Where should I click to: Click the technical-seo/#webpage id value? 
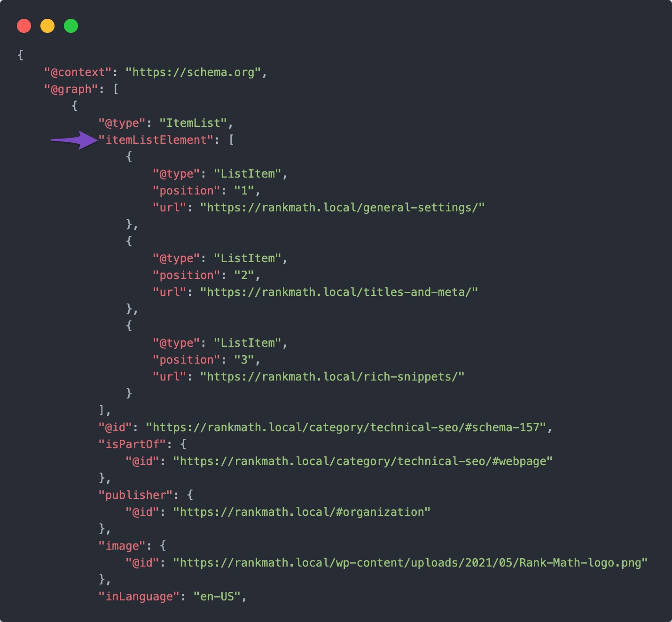363,461
